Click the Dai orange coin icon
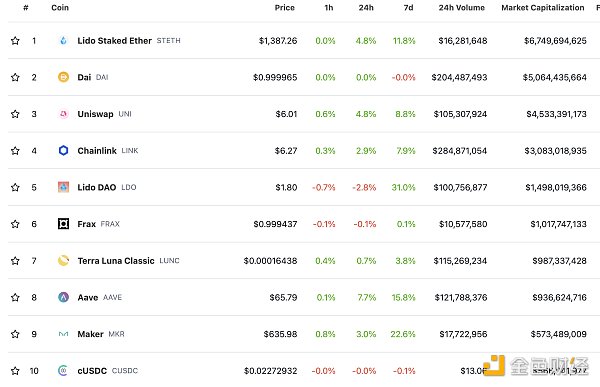This screenshot has height=387, width=600. coord(64,77)
